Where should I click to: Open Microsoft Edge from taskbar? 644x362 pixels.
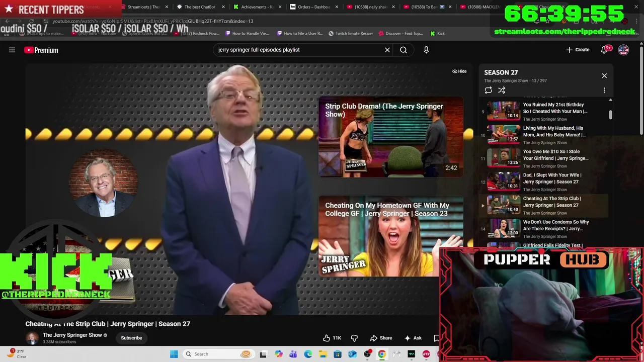tap(308, 354)
